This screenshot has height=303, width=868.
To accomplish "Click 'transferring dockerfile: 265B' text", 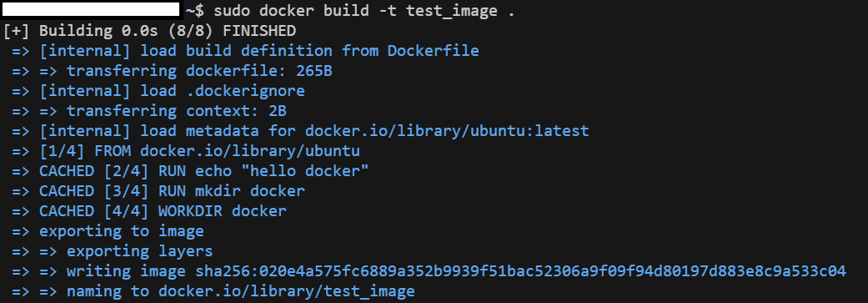I will point(199,72).
